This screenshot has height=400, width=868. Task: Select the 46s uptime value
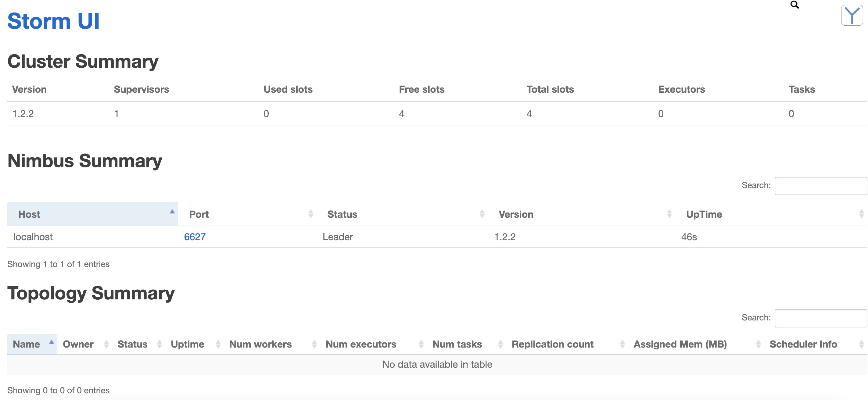689,237
